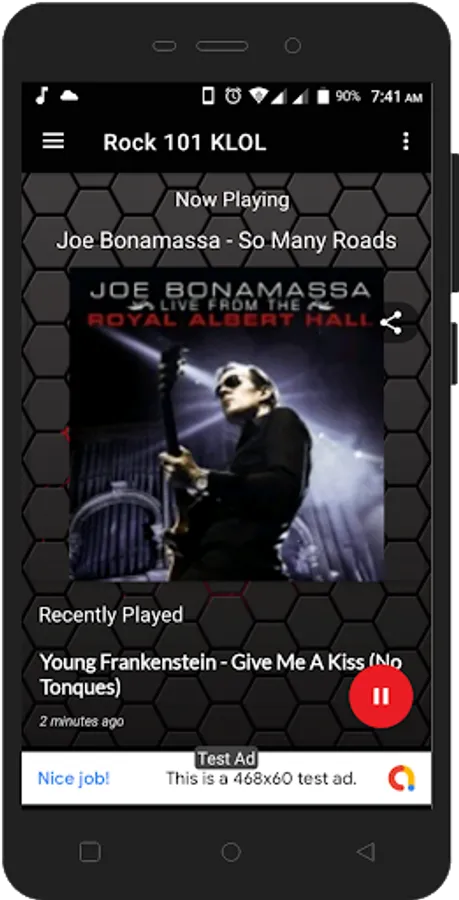459x900 pixels.
Task: Click the 'Nice job!' ad link
Action: [73, 778]
